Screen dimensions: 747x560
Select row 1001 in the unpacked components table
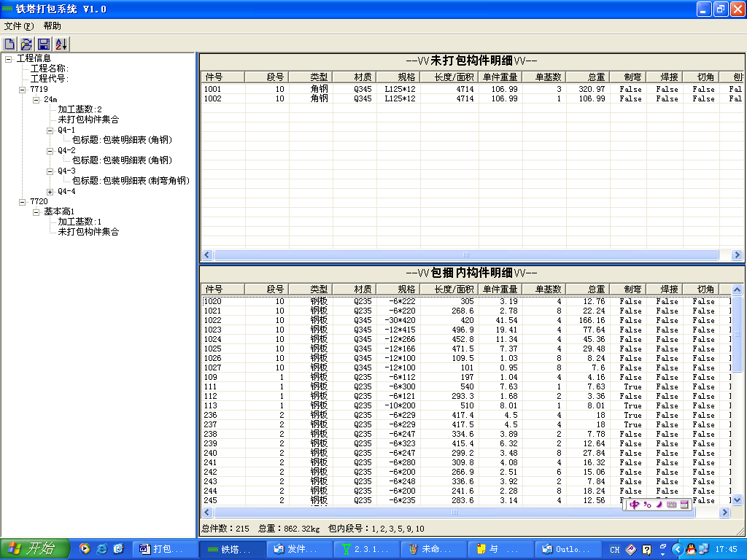click(x=473, y=89)
